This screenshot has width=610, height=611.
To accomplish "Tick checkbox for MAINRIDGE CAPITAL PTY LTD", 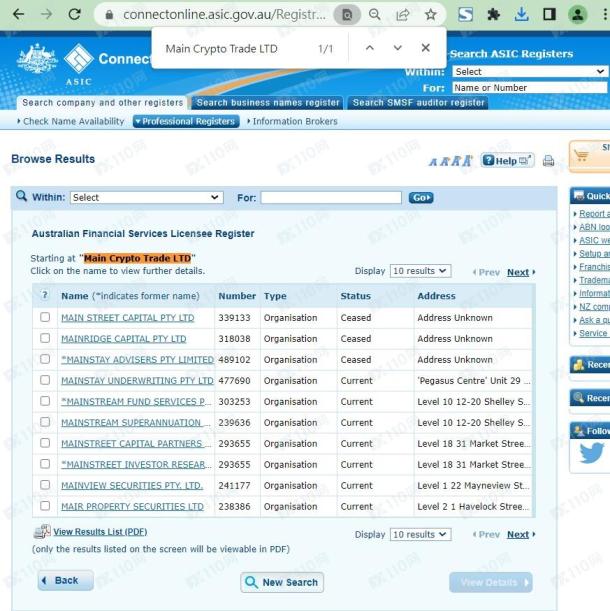I will (x=45, y=338).
